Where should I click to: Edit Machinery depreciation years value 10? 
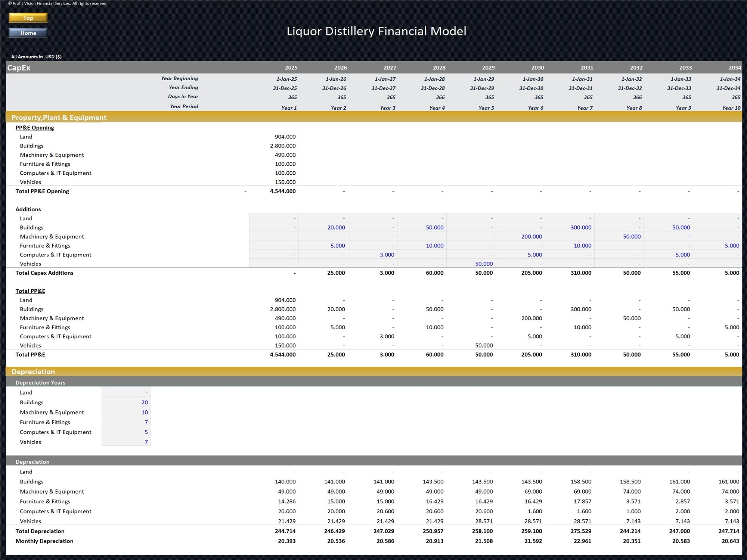[126, 412]
